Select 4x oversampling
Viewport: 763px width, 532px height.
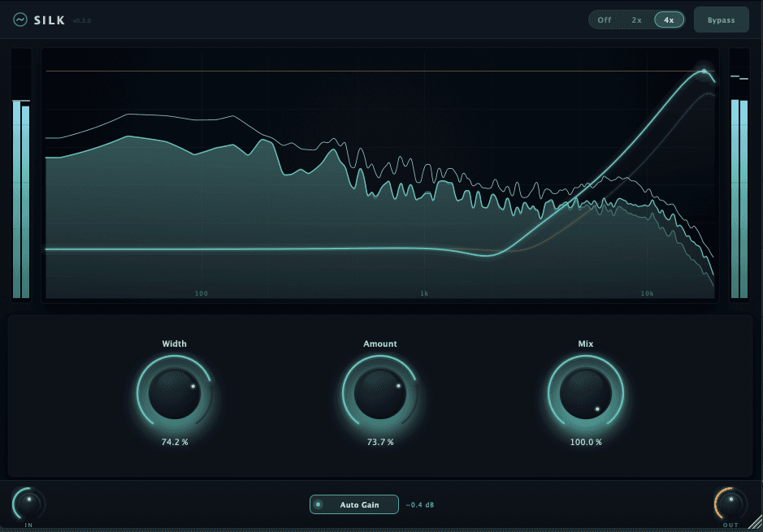pyautogui.click(x=668, y=19)
